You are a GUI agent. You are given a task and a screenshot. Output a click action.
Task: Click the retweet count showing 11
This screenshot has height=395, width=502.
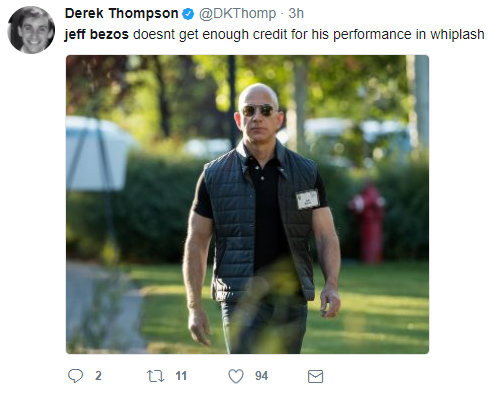click(181, 376)
